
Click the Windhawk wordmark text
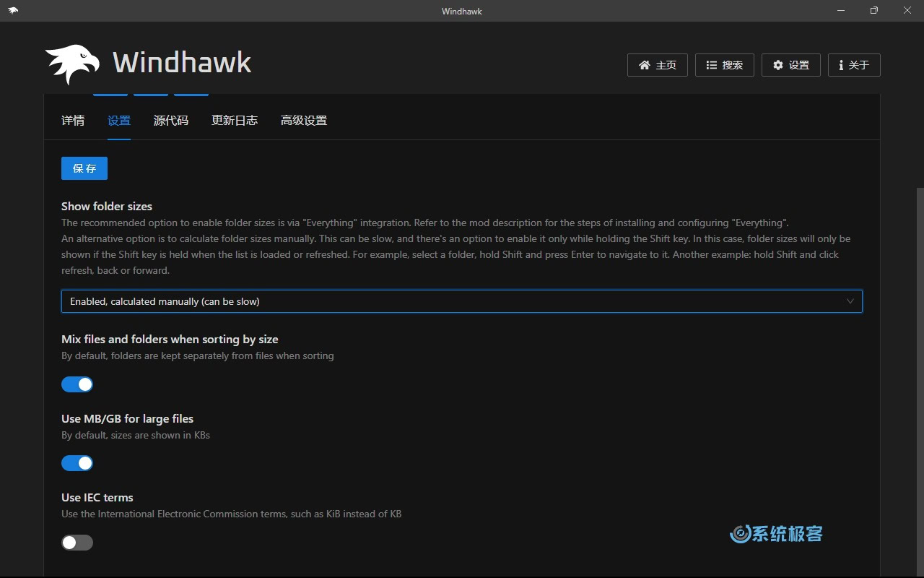coord(182,63)
